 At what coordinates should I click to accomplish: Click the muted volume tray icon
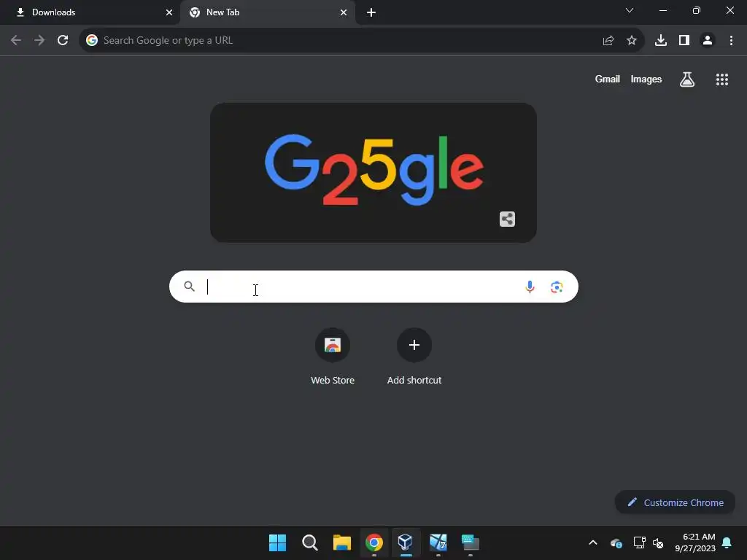click(x=658, y=542)
